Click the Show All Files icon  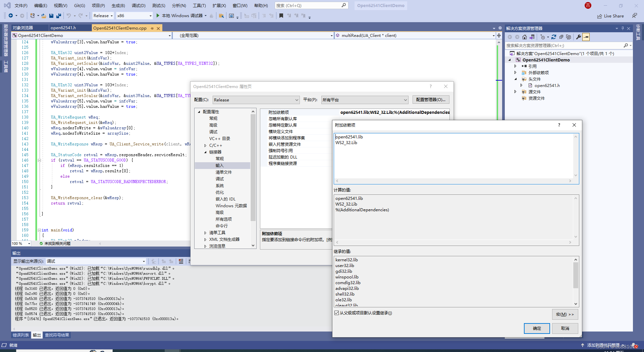[x=569, y=37]
